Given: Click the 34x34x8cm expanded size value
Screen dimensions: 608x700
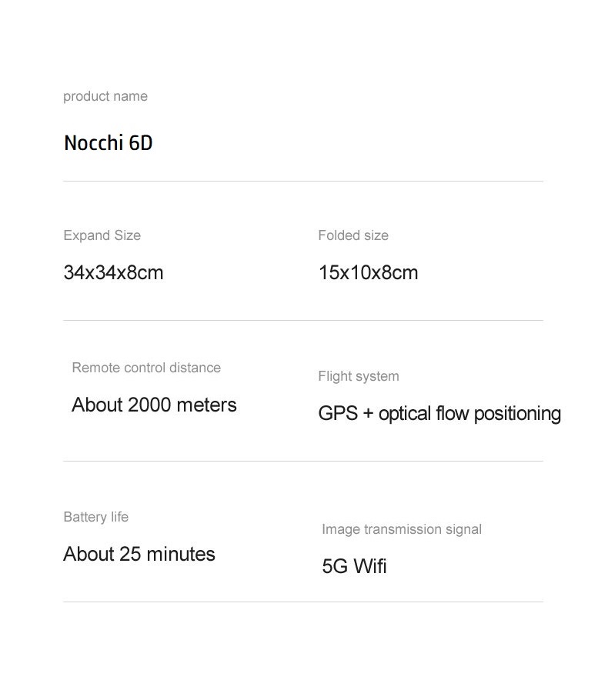Looking at the screenshot, I should tap(113, 272).
